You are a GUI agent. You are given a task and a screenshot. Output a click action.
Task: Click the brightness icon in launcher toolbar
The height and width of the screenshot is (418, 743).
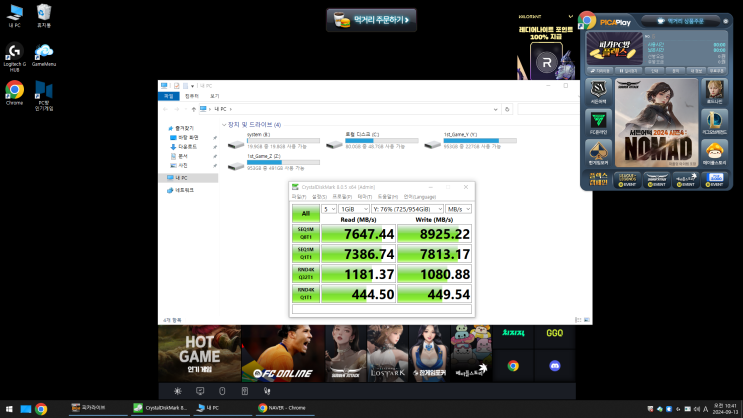(178, 391)
